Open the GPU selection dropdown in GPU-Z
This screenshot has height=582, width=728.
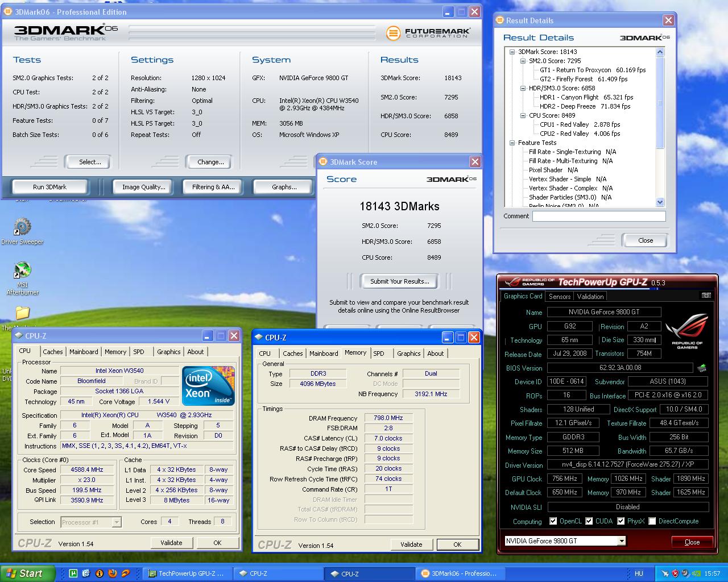click(622, 541)
